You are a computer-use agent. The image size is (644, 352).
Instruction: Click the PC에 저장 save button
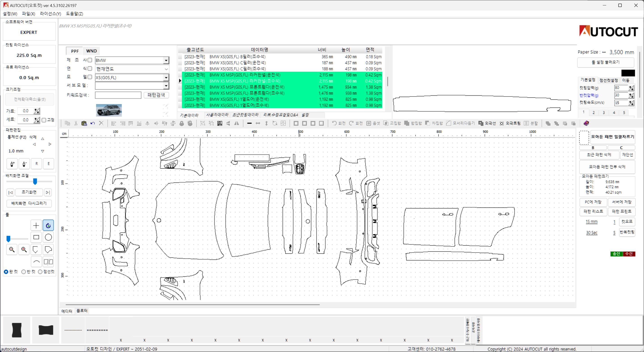593,202
